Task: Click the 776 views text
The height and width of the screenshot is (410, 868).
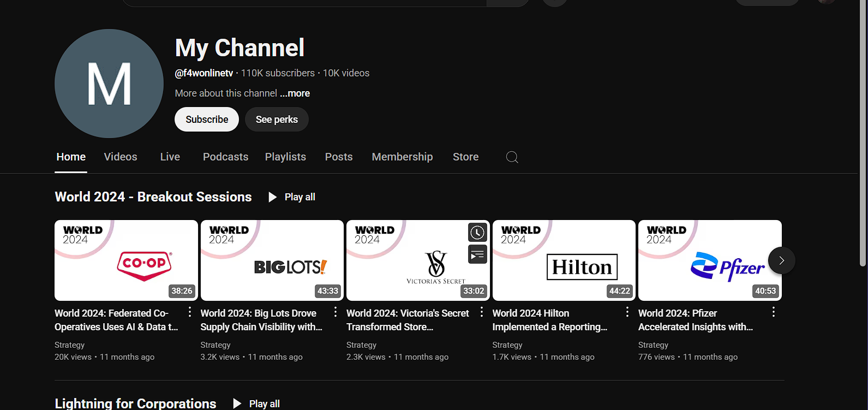Action: click(x=657, y=357)
